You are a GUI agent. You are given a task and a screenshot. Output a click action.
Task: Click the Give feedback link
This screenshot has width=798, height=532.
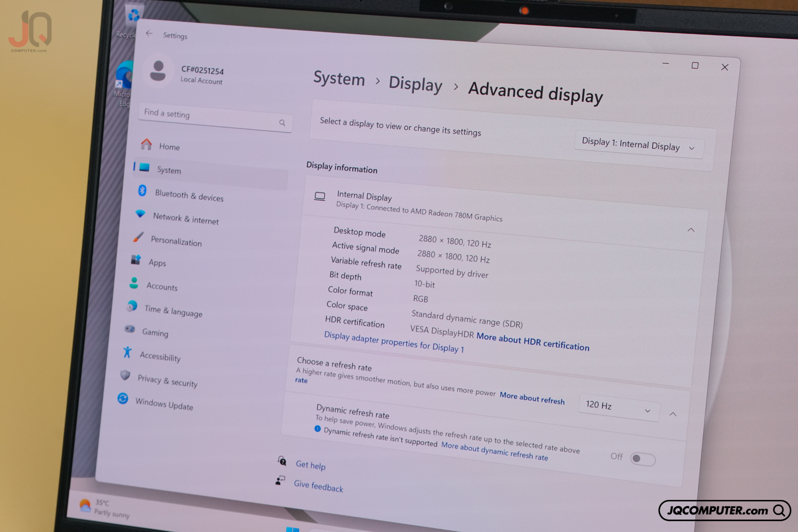(x=318, y=486)
